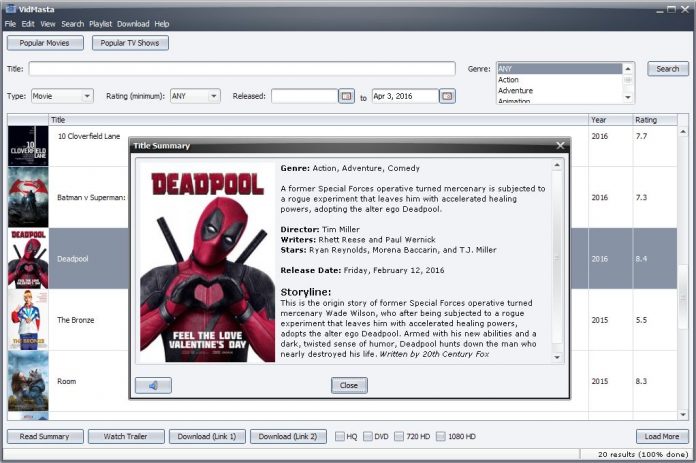Open the View menu
The image size is (696, 463).
click(47, 24)
